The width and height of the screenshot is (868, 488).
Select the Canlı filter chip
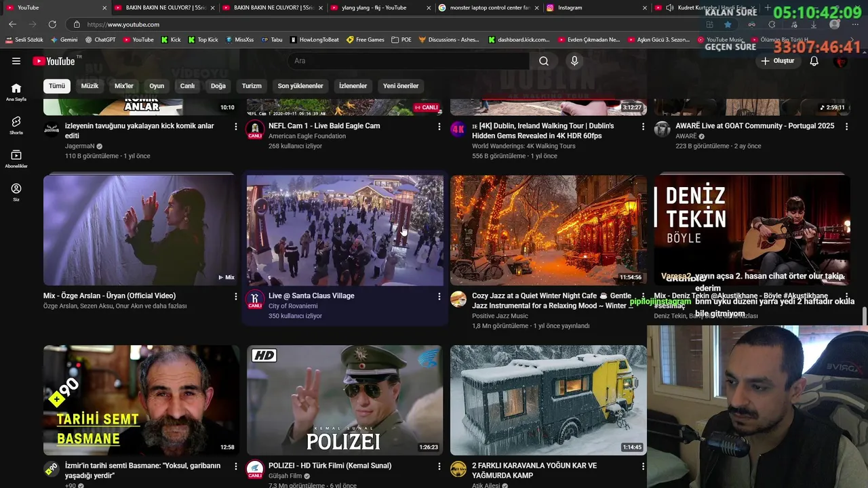187,86
